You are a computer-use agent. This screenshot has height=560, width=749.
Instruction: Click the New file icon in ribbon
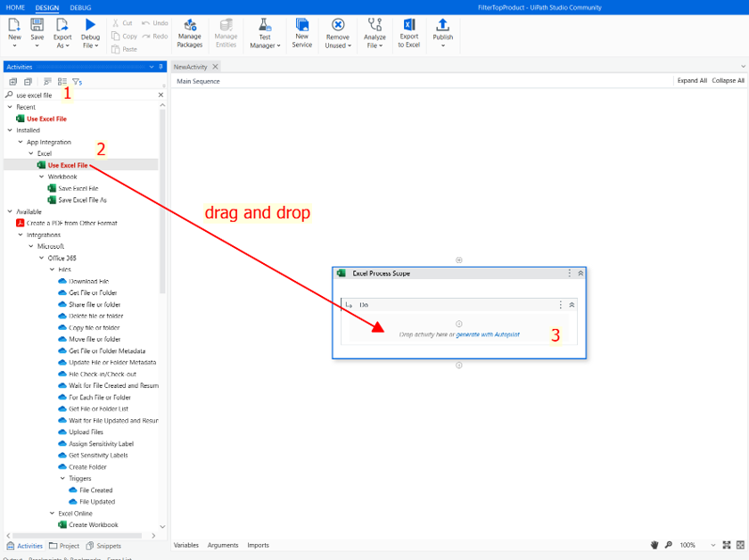[x=14, y=24]
